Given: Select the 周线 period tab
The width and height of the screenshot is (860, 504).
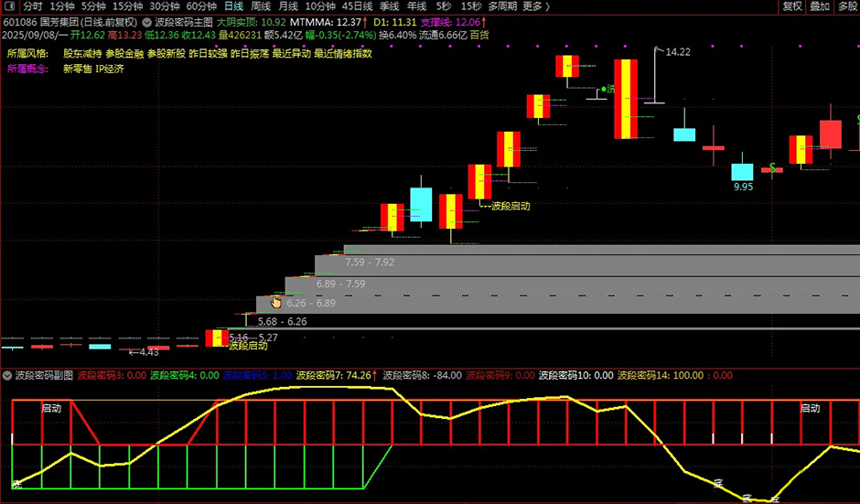Looking at the screenshot, I should click(x=261, y=5).
